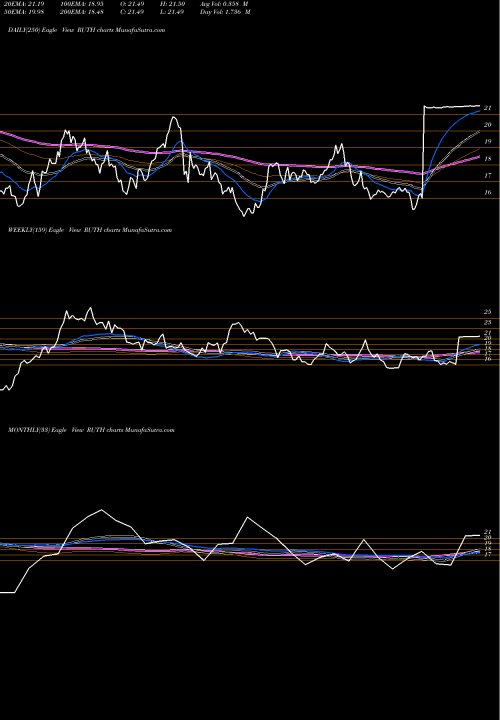Click the 21 price label on weekly chart
The image size is (500, 720).
[x=488, y=333]
